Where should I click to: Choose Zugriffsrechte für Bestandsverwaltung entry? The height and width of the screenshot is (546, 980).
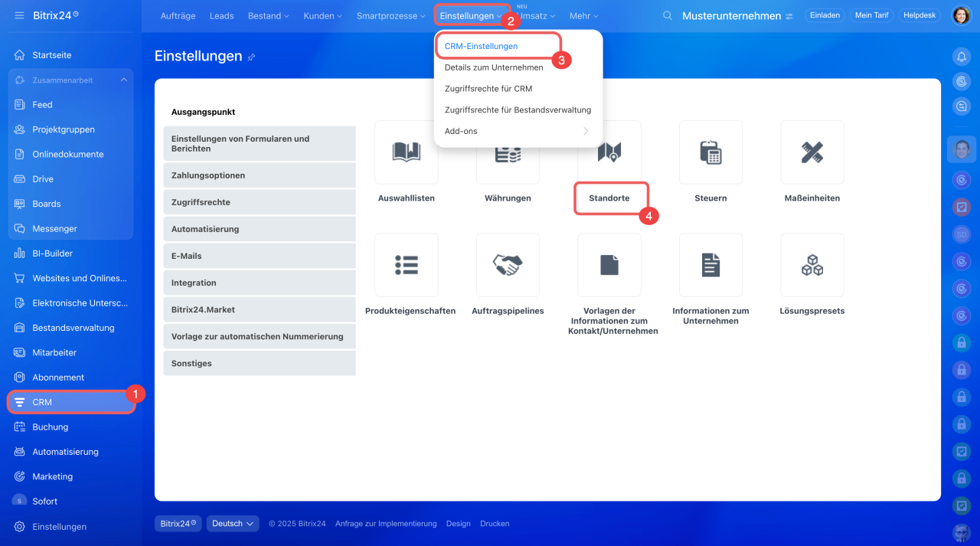[518, 110]
